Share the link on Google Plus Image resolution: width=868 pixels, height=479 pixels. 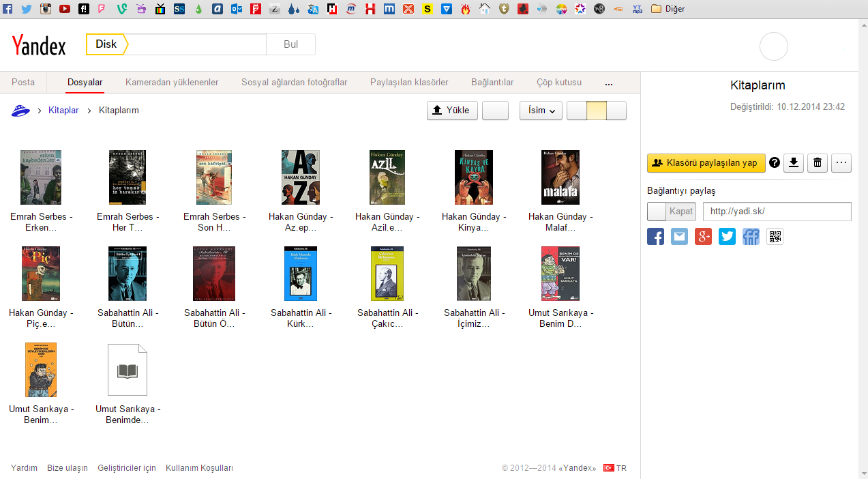(703, 237)
